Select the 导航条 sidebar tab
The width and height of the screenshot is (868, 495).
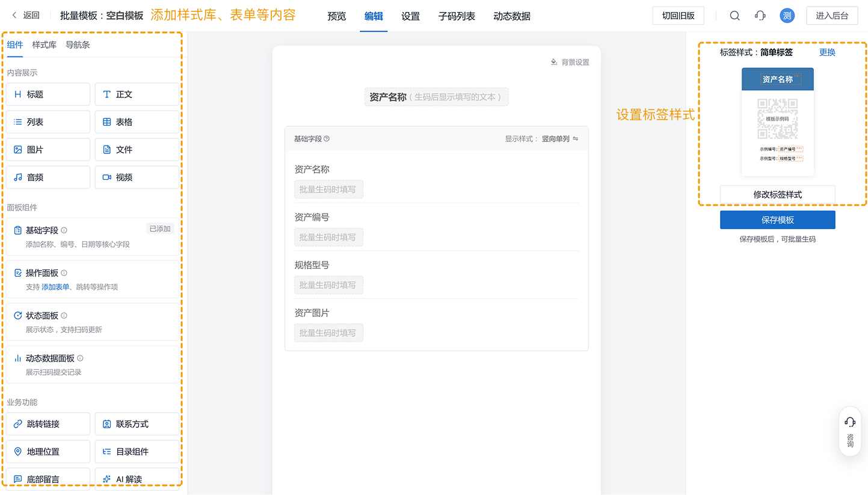[78, 45]
